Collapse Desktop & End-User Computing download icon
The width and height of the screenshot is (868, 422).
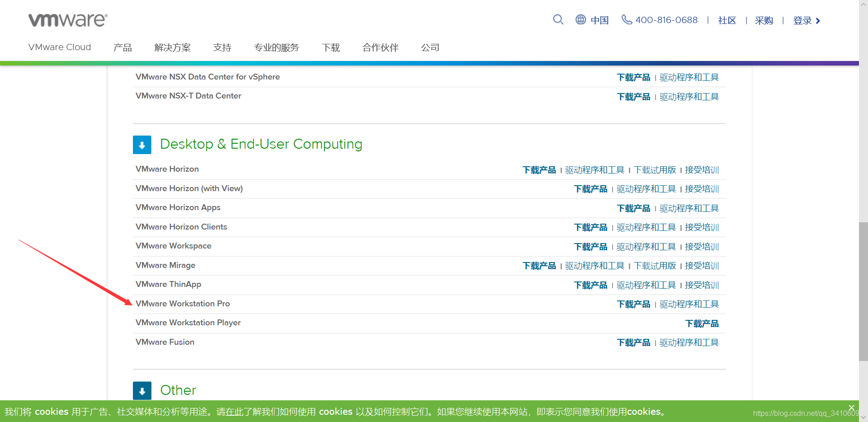click(x=142, y=145)
